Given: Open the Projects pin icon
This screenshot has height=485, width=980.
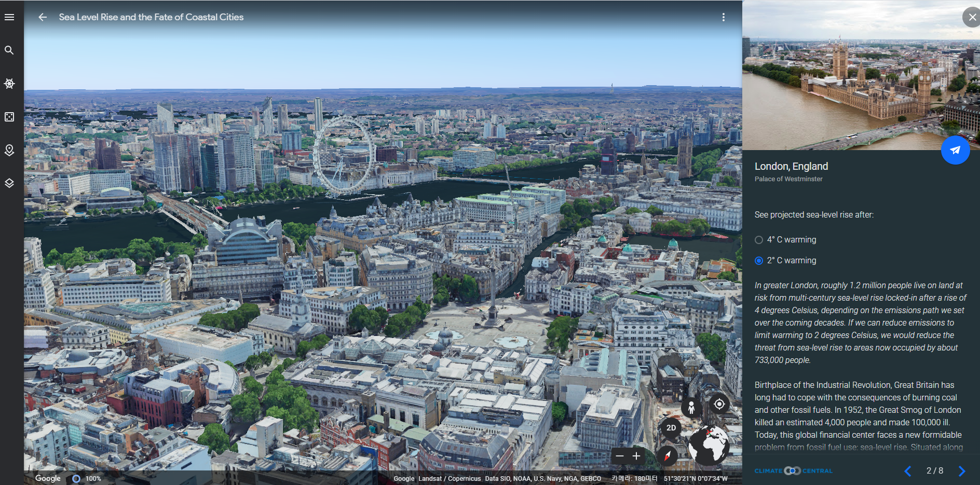Looking at the screenshot, I should click(x=9, y=150).
